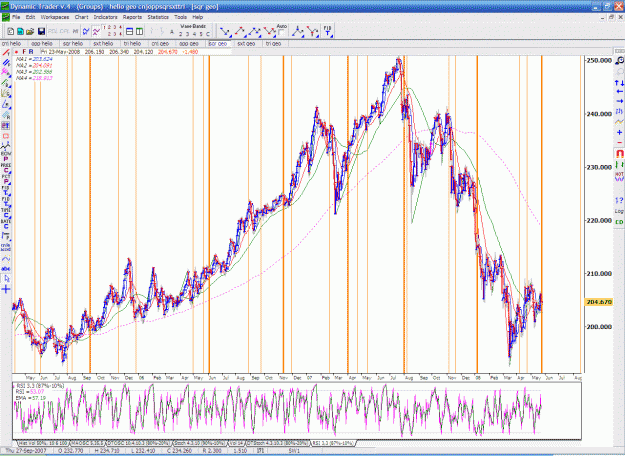The image size is (625, 456).
Task: Click the two-point down swing tool
Action: click(225, 31)
